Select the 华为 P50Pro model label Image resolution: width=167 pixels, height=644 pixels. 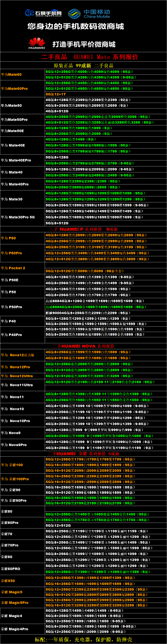click(x=11, y=307)
